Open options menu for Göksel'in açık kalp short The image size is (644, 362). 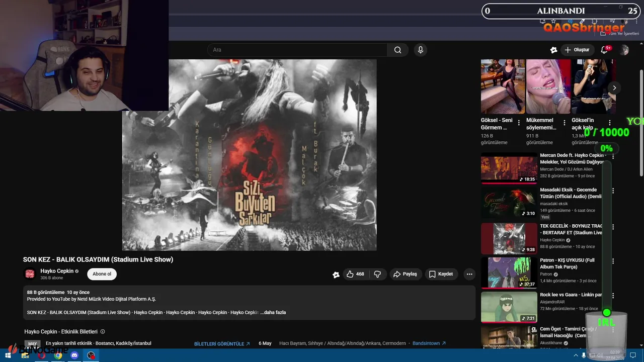click(609, 123)
